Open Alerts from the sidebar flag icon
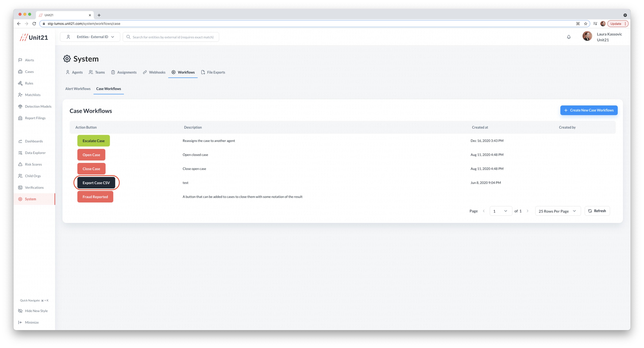The height and width of the screenshot is (348, 644). coord(20,60)
